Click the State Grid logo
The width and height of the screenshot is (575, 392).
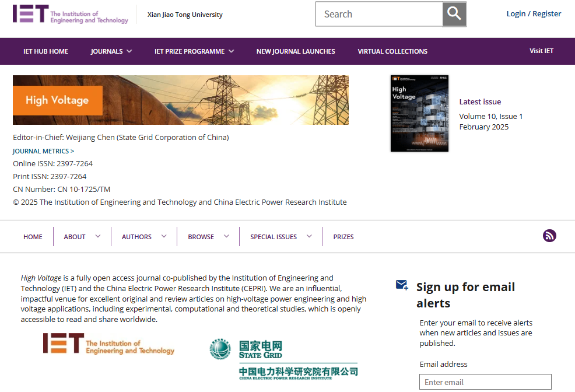246,349
